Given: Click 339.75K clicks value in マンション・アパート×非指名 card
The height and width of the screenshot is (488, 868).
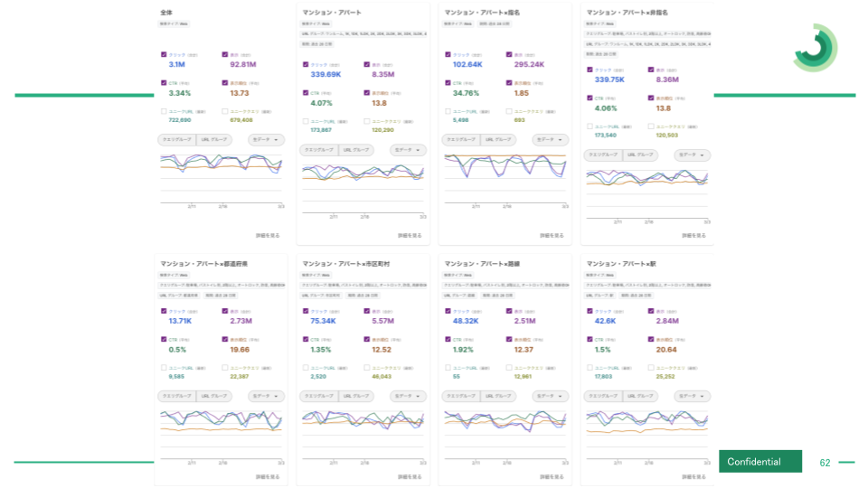Looking at the screenshot, I should tap(609, 80).
